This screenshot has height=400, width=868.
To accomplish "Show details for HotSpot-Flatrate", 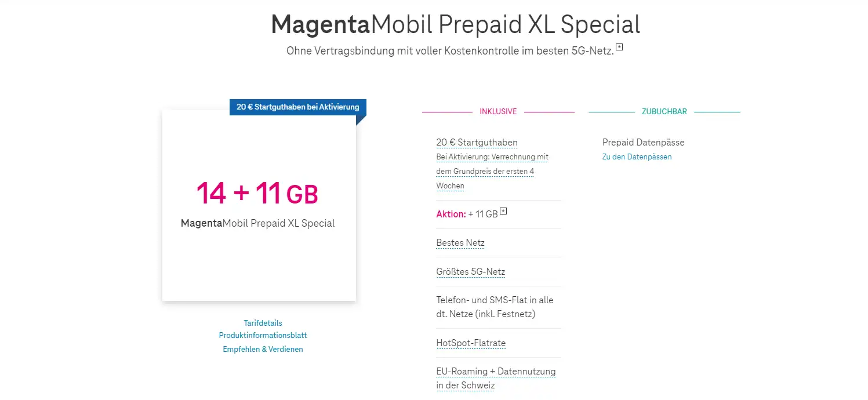I will coord(471,343).
